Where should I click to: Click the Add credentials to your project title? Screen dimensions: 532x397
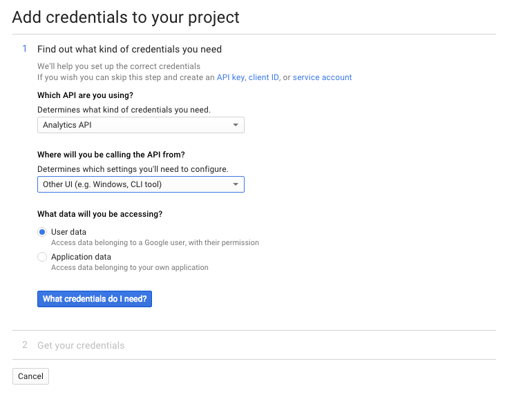[126, 17]
